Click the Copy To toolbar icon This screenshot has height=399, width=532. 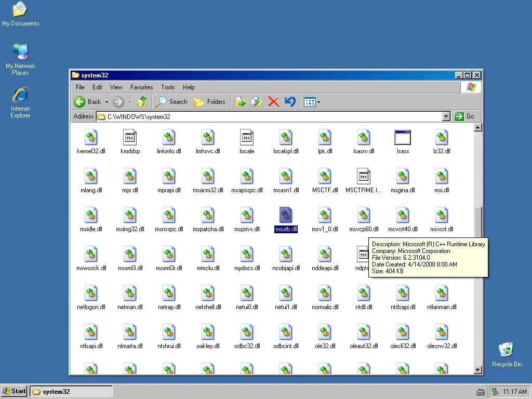coord(257,102)
